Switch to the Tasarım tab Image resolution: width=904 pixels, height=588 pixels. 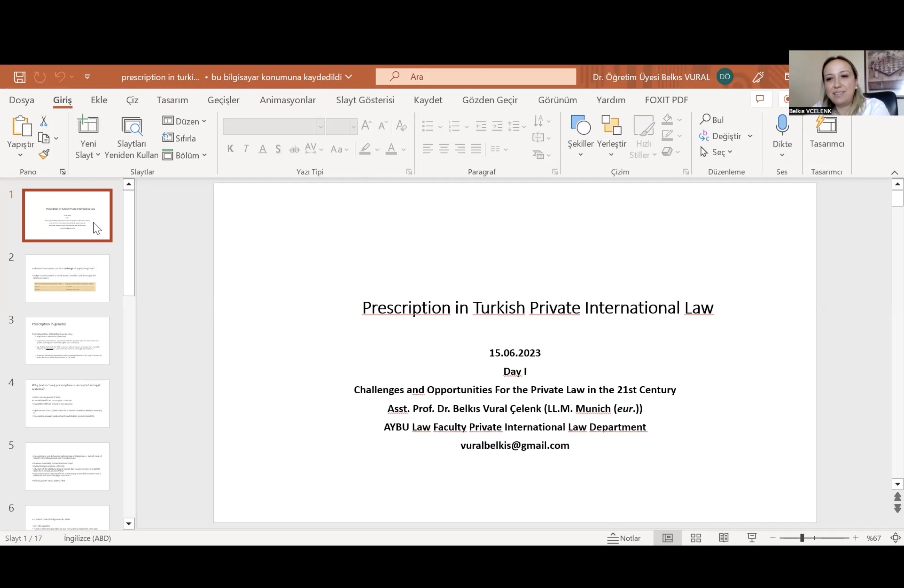click(172, 100)
